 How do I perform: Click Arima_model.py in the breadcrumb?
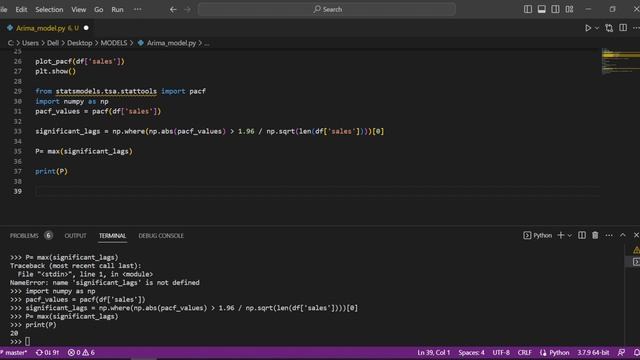point(171,43)
